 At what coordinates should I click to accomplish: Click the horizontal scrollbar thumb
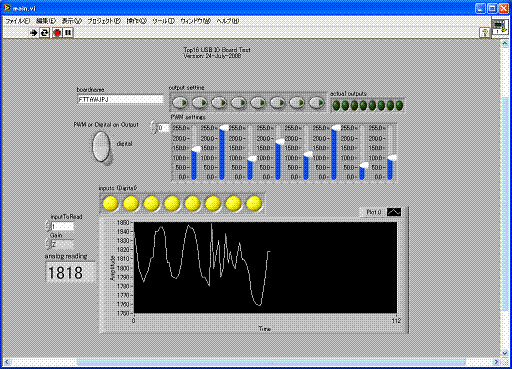pyautogui.click(x=272, y=362)
